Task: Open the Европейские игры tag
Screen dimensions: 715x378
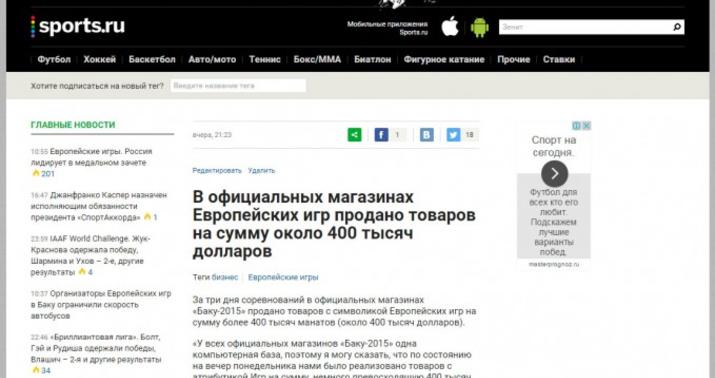Action: coord(283,277)
